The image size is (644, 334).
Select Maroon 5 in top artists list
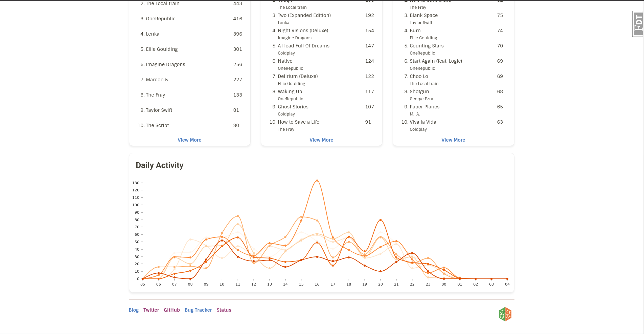157,80
